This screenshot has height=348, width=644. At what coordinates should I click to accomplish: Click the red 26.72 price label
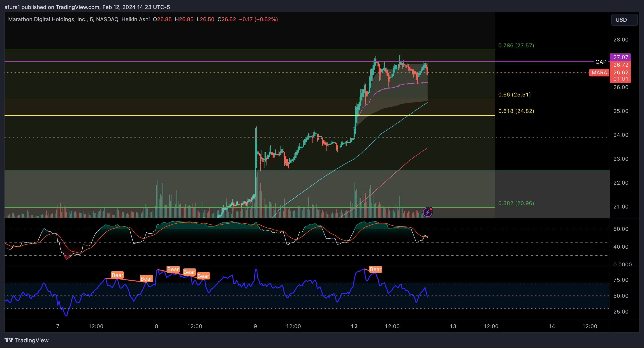(621, 65)
